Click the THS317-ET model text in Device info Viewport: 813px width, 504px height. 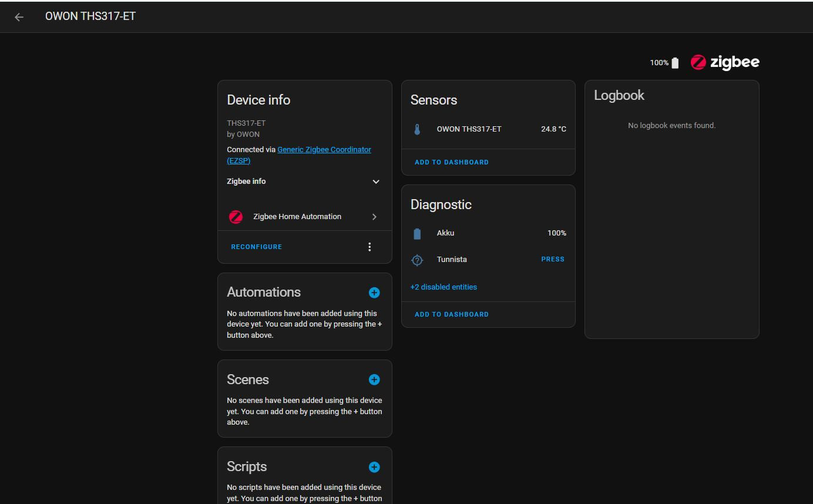point(246,123)
